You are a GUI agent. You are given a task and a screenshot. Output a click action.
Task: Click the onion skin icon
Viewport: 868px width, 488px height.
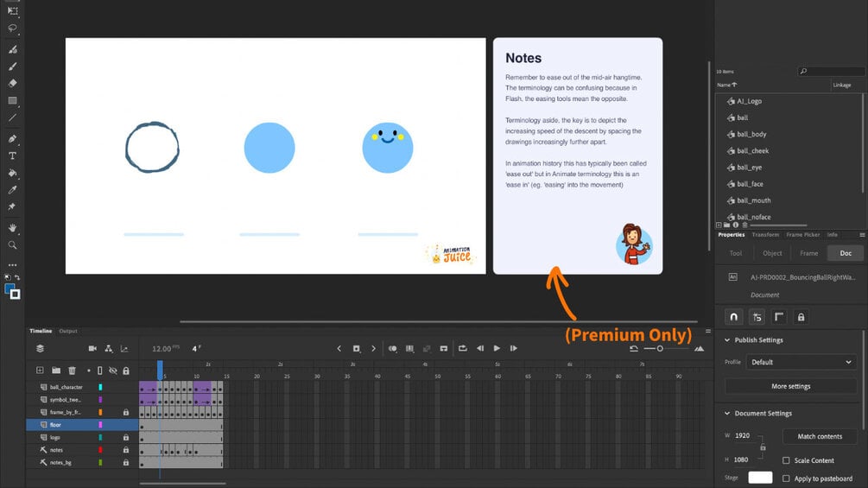pos(392,349)
